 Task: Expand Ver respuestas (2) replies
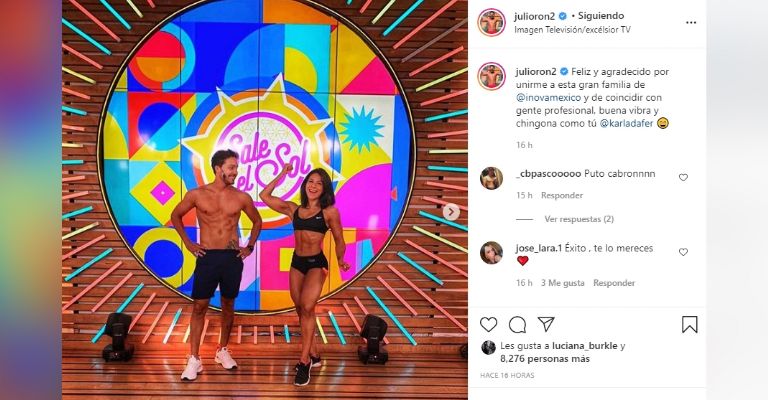coord(579,219)
